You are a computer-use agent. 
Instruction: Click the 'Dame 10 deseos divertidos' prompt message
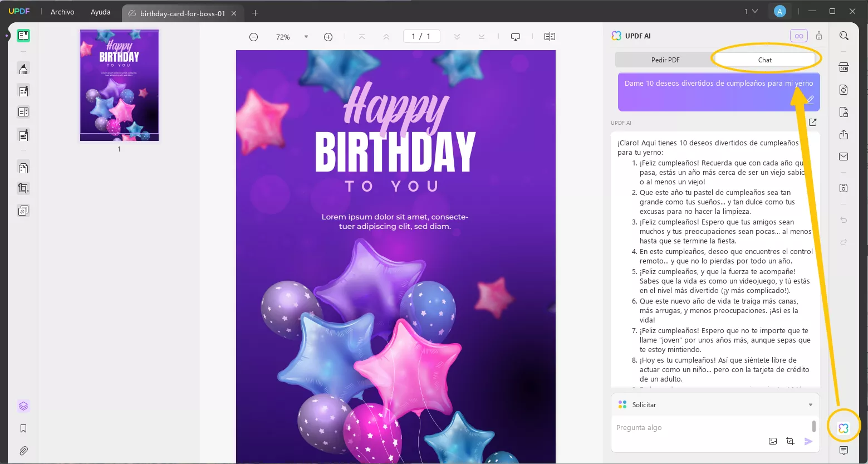coord(718,83)
